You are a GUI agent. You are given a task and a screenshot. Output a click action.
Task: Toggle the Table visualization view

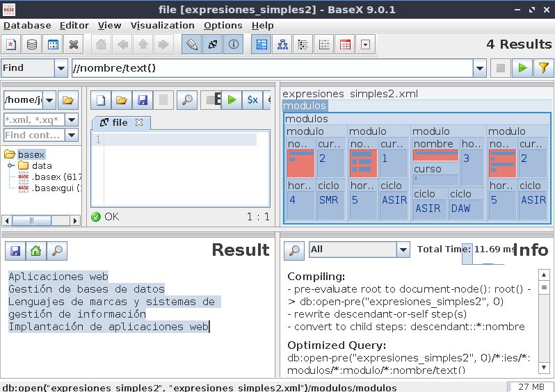345,45
